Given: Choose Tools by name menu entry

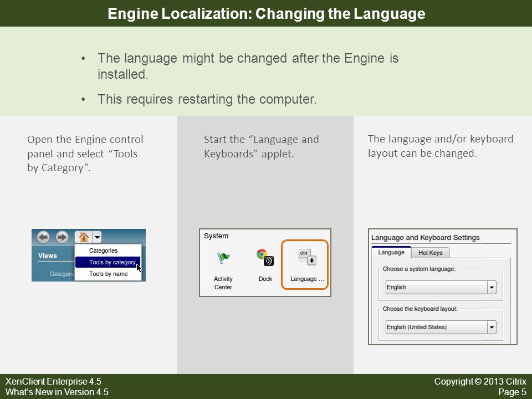Looking at the screenshot, I should point(108,274).
